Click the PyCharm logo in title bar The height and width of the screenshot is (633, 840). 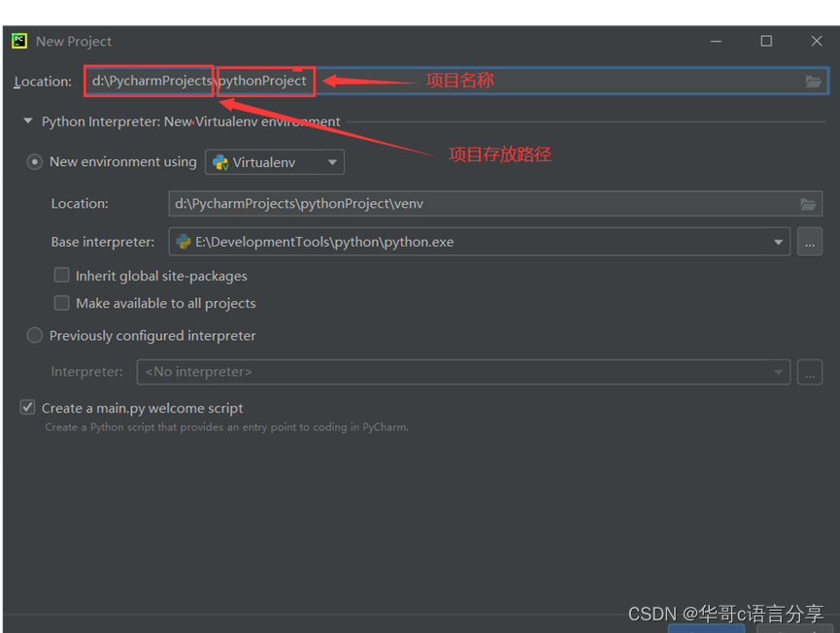[x=19, y=41]
